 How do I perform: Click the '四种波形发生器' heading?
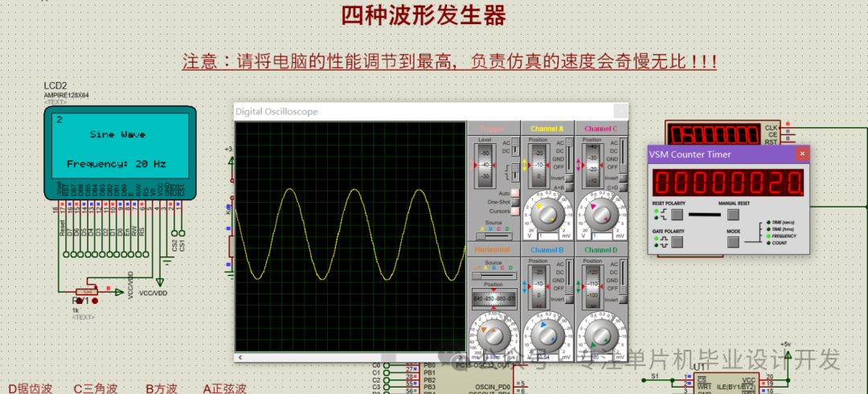tap(424, 15)
